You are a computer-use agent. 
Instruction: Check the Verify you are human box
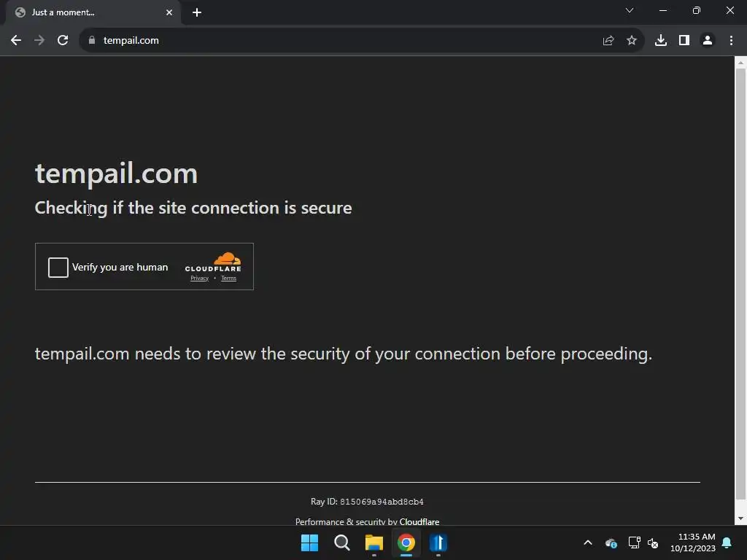coord(58,267)
